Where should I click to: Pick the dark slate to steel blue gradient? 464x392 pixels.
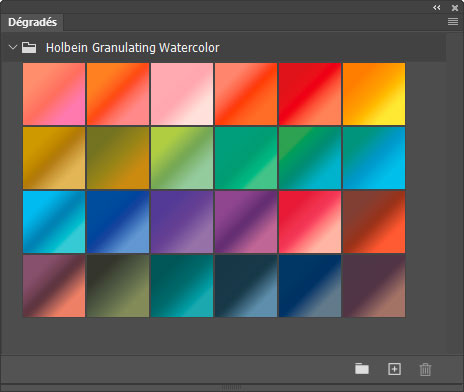tap(246, 286)
